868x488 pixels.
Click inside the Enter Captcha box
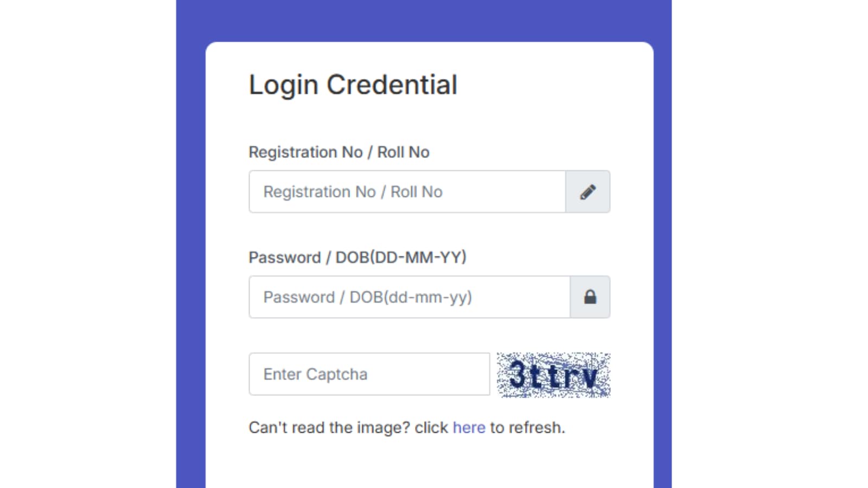pyautogui.click(x=369, y=374)
